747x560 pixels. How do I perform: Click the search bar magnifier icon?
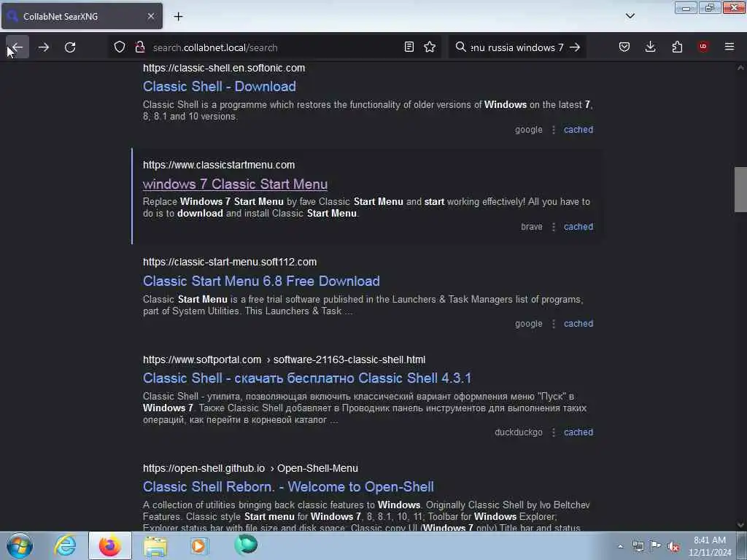point(460,47)
